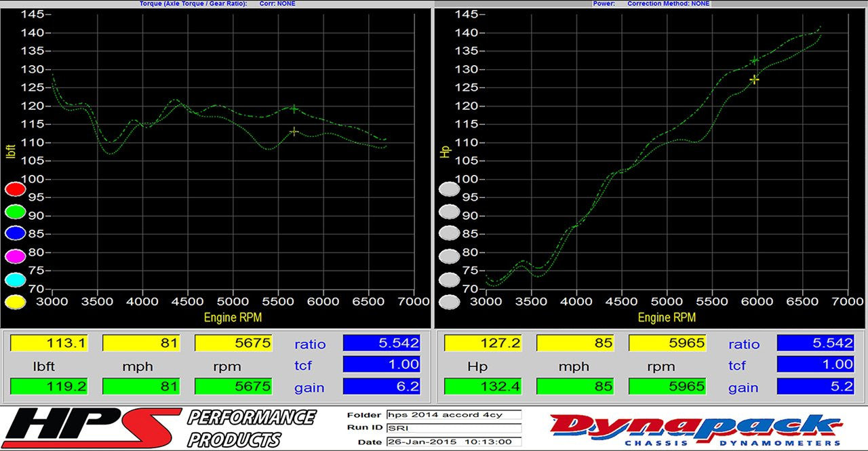The image size is (868, 451).
Task: Click the magenta run oval
Action: pos(15,256)
